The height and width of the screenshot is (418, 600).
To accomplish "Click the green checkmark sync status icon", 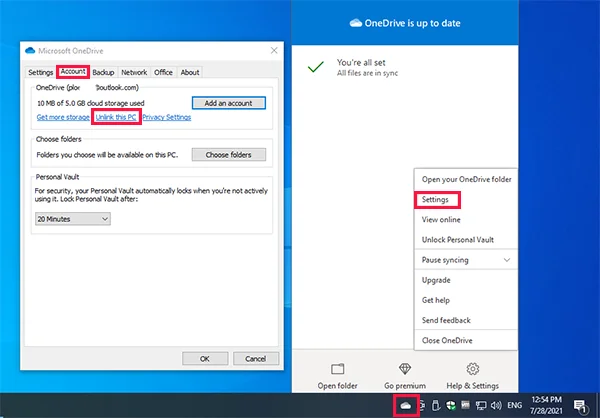I will pos(316,67).
